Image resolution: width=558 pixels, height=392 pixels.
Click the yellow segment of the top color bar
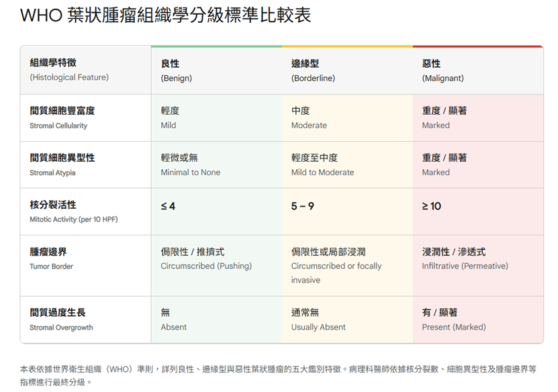coord(346,47)
